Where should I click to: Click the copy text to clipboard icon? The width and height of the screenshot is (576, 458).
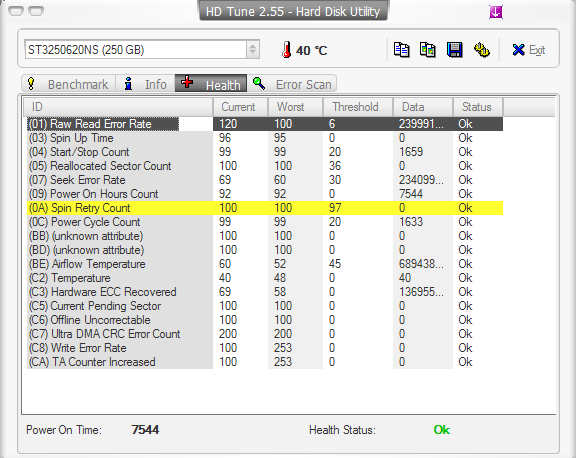point(402,50)
